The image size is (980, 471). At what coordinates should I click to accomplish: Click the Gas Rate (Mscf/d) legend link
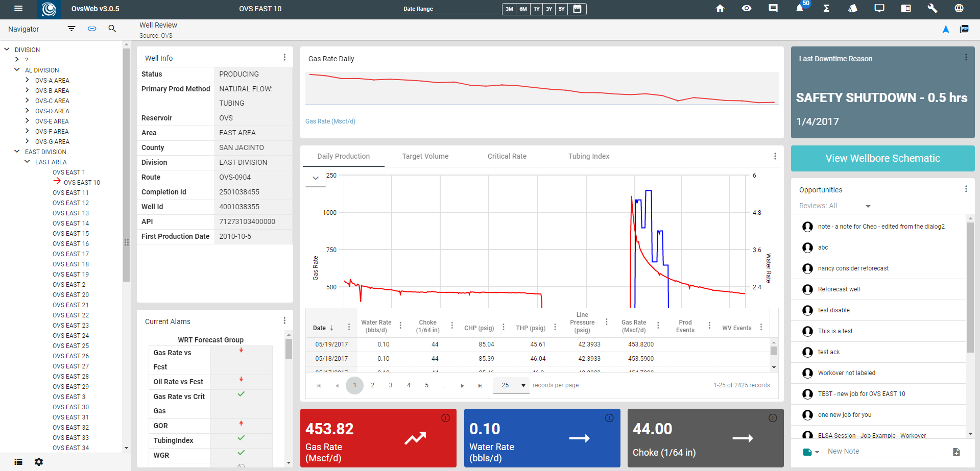330,121
